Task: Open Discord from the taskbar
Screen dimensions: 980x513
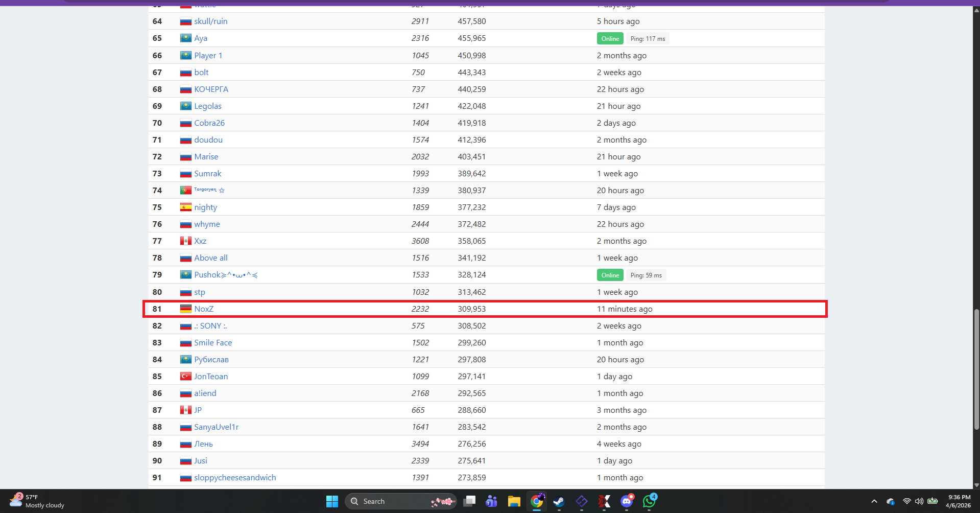Action: coord(627,501)
